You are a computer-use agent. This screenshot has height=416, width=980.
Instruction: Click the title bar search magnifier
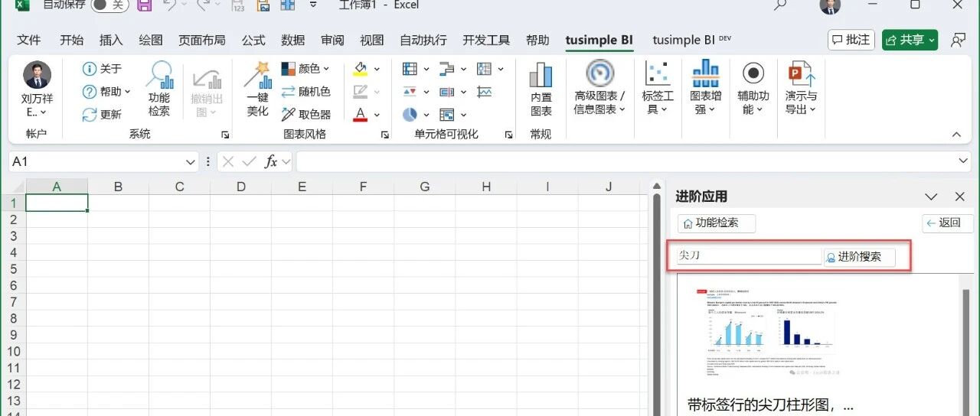point(780,5)
